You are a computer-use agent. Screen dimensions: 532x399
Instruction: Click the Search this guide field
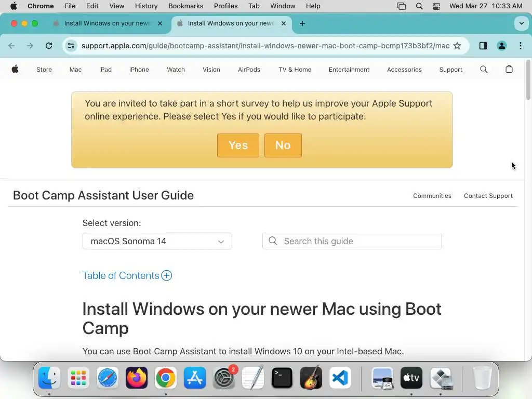(x=352, y=241)
